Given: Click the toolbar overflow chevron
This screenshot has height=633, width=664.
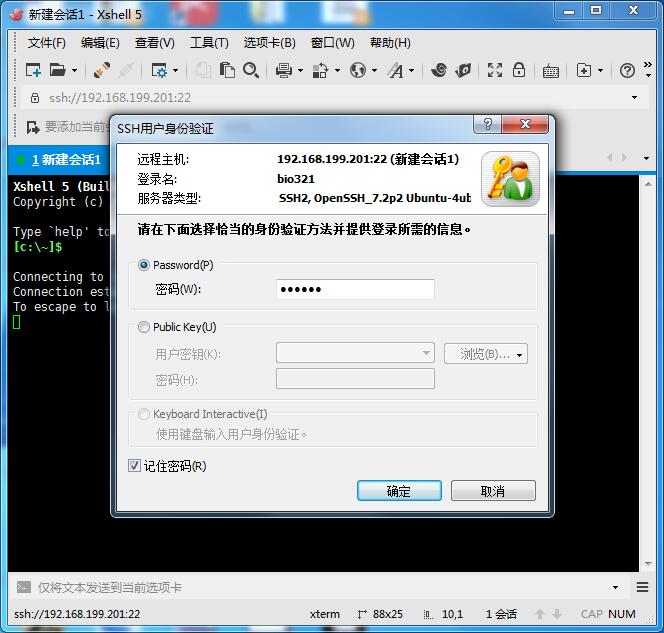Looking at the screenshot, I should [x=648, y=65].
